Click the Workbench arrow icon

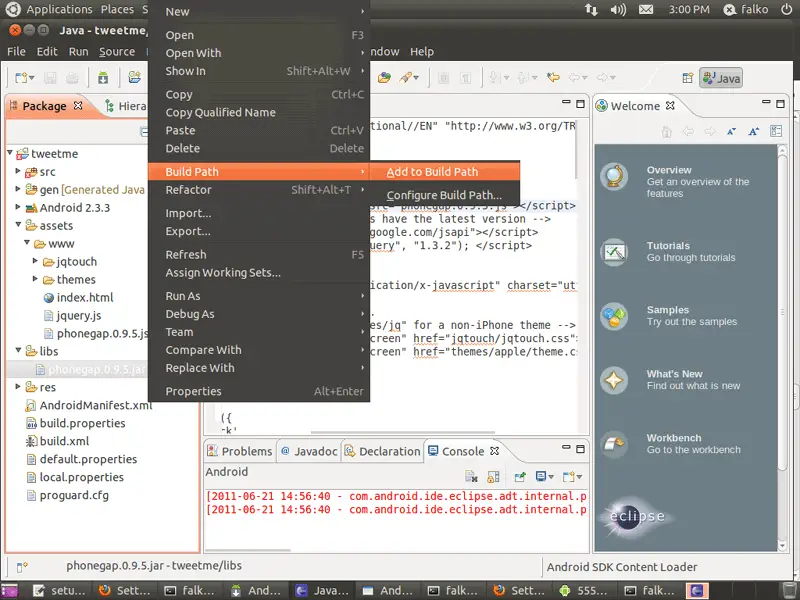(614, 444)
